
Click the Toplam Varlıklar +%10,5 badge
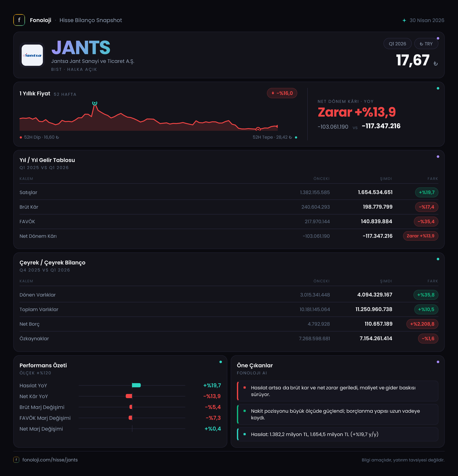tap(426, 309)
